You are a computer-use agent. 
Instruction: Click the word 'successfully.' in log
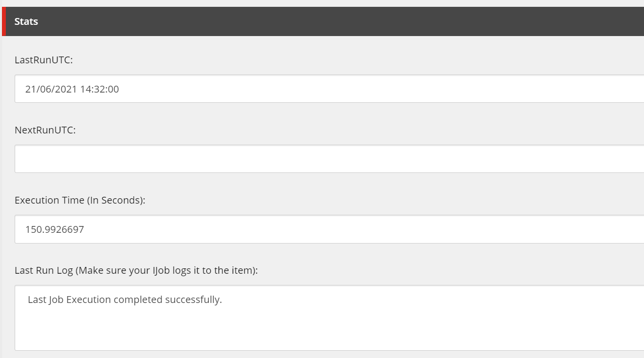click(193, 300)
